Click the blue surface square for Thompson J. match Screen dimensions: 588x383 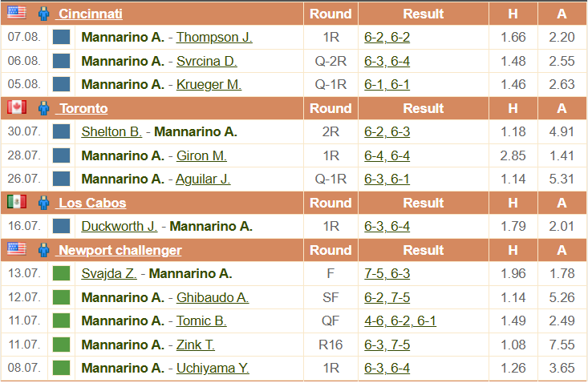tap(62, 37)
